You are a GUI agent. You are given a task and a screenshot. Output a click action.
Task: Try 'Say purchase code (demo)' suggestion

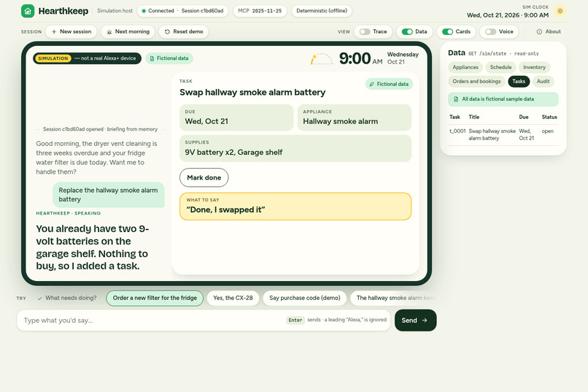304,298
